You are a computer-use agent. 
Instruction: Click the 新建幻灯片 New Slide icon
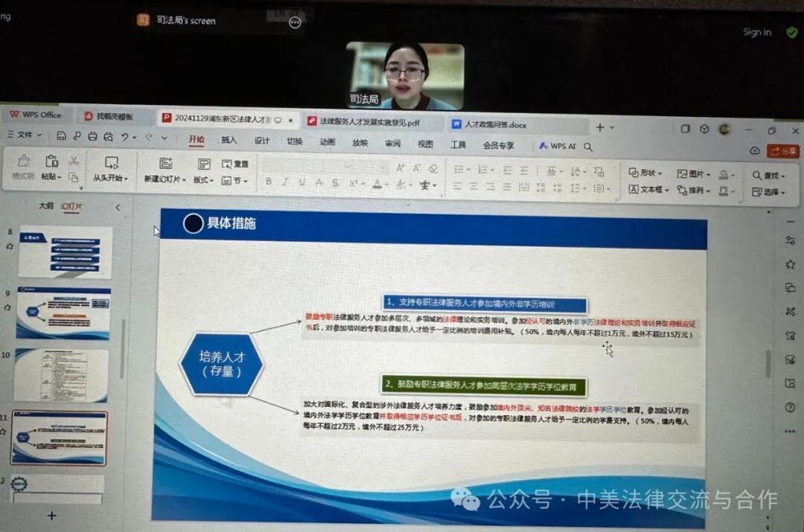click(167, 162)
